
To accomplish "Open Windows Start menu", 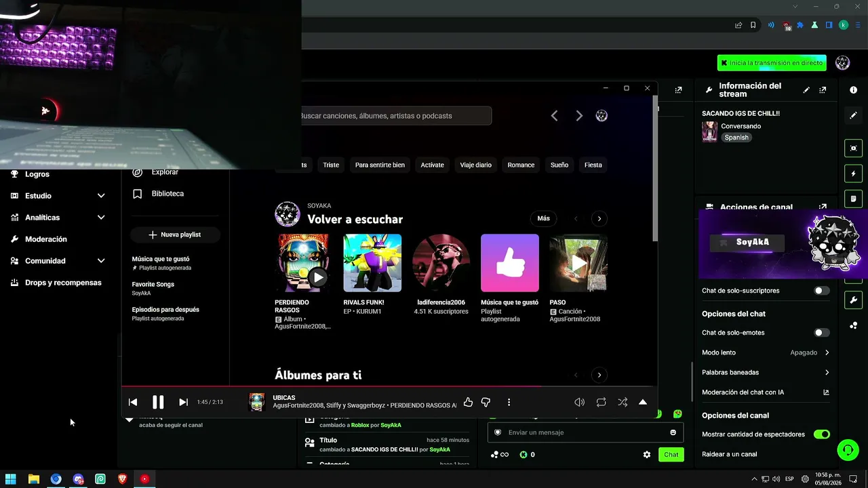I will tap(11, 479).
